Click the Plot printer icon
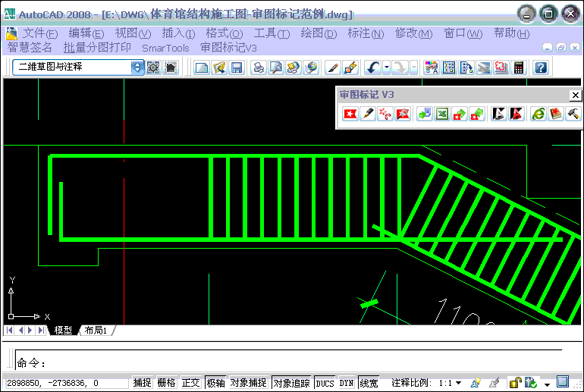 [x=259, y=67]
